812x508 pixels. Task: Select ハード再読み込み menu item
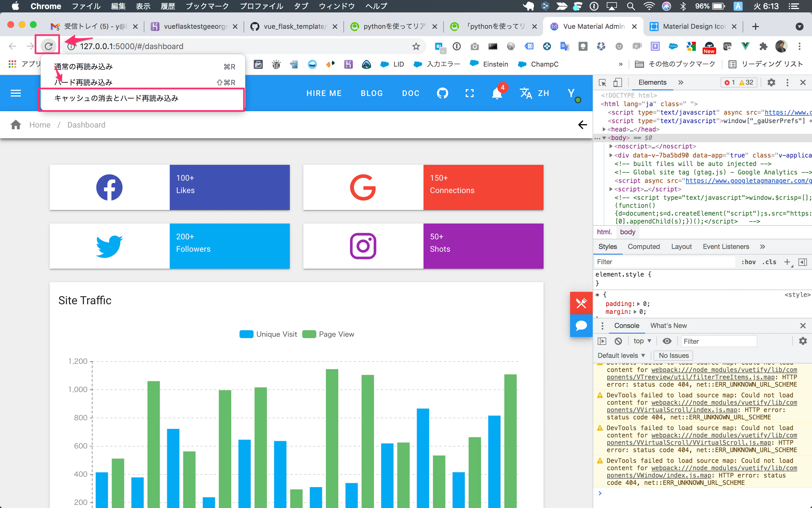pos(143,82)
